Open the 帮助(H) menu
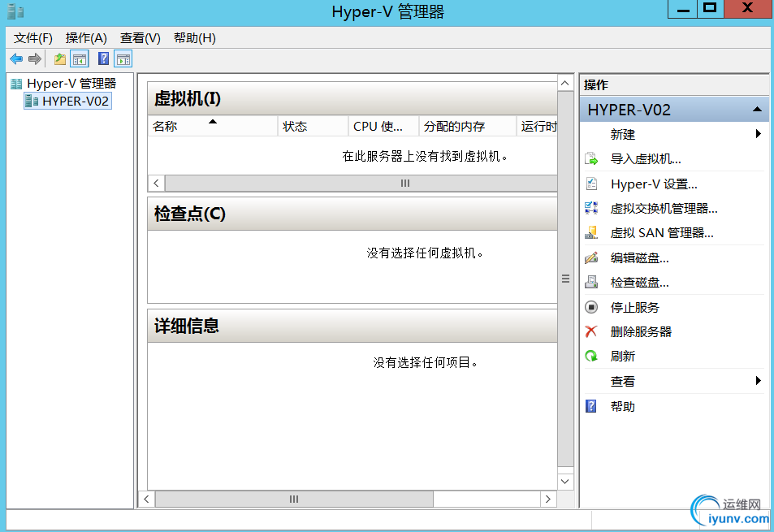Image resolution: width=774 pixels, height=532 pixels. pos(194,38)
